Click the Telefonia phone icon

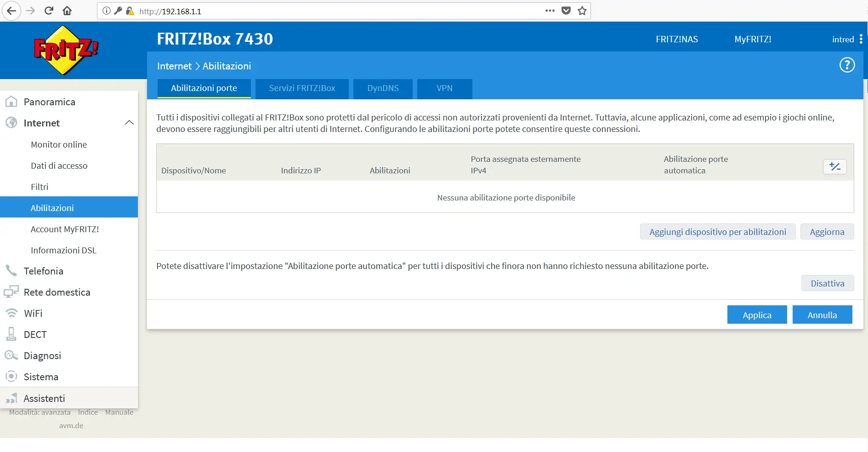11,270
